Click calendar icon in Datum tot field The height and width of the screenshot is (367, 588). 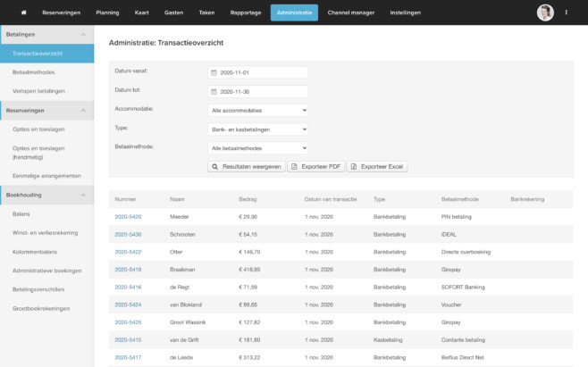click(214, 91)
